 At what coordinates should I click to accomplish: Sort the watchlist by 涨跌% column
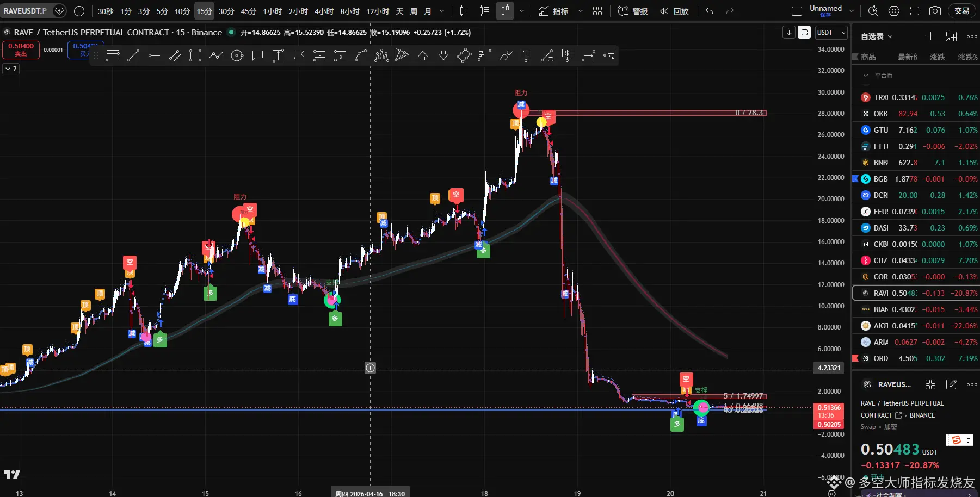pos(967,57)
